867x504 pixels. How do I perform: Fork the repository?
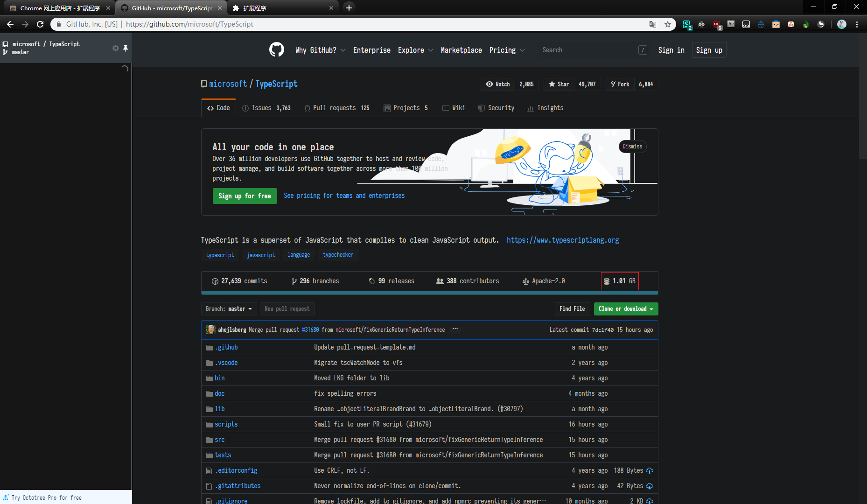pos(620,84)
